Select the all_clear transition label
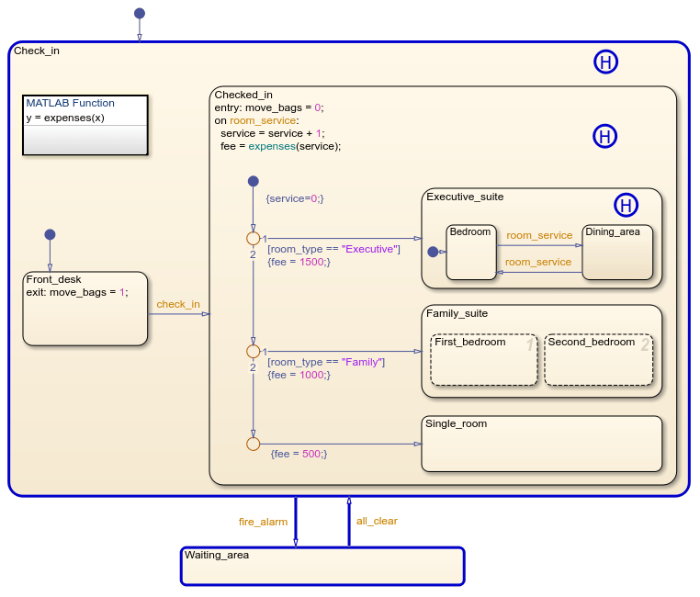This screenshot has height=597, width=700. pos(377,521)
